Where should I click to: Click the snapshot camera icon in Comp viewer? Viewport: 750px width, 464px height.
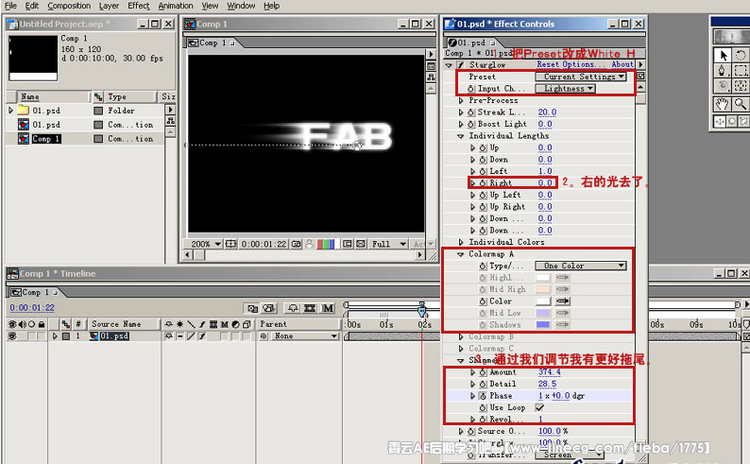tap(296, 244)
